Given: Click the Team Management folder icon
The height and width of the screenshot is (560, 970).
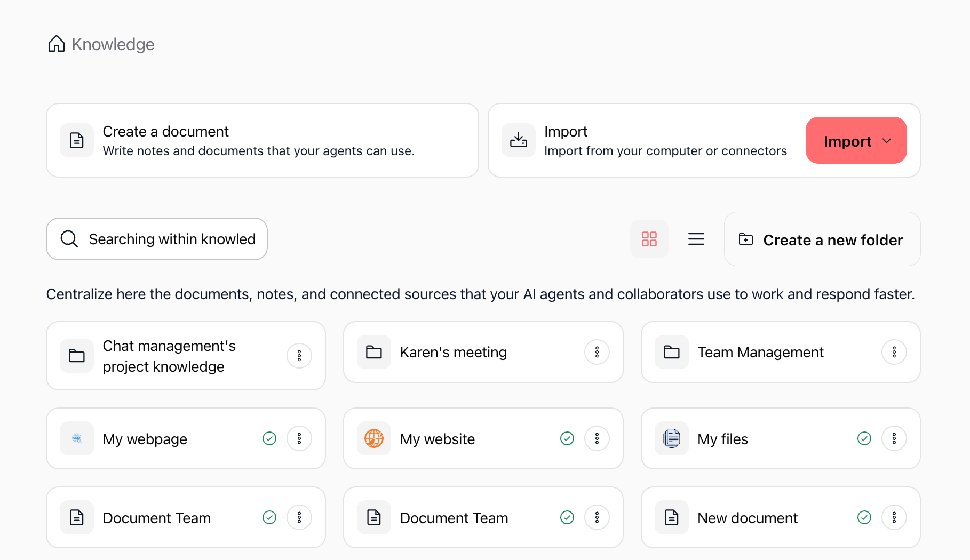Looking at the screenshot, I should point(672,352).
